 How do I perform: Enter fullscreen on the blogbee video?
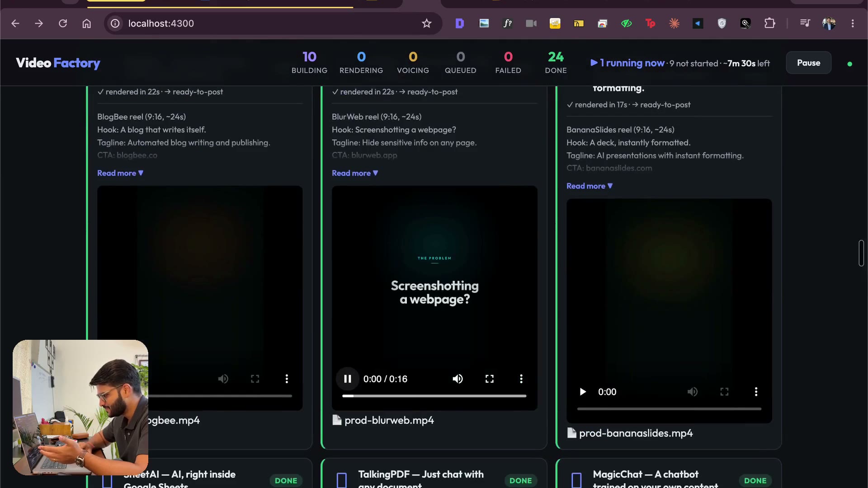tap(255, 379)
